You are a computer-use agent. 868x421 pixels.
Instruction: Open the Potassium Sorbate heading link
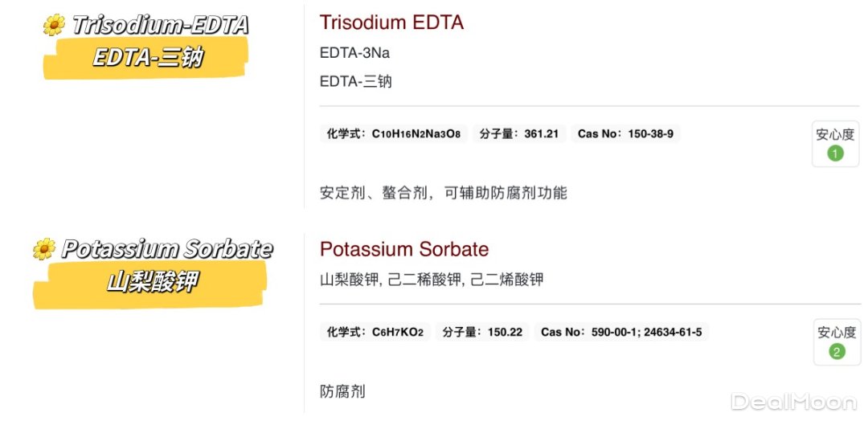point(403,249)
